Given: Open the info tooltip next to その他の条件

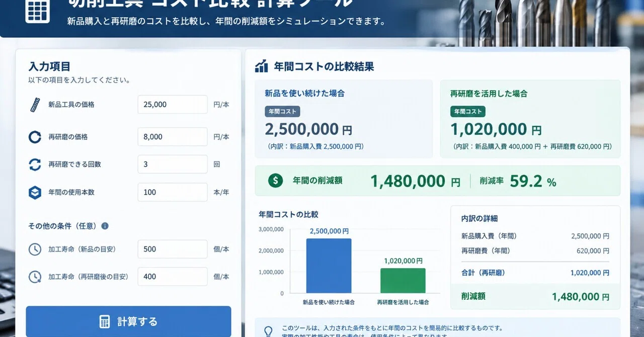Looking at the screenshot, I should (105, 226).
